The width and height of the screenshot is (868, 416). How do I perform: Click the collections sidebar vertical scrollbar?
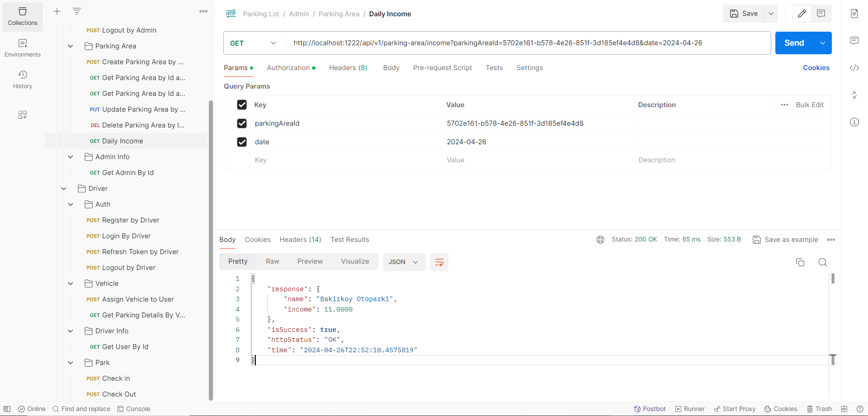211,250
